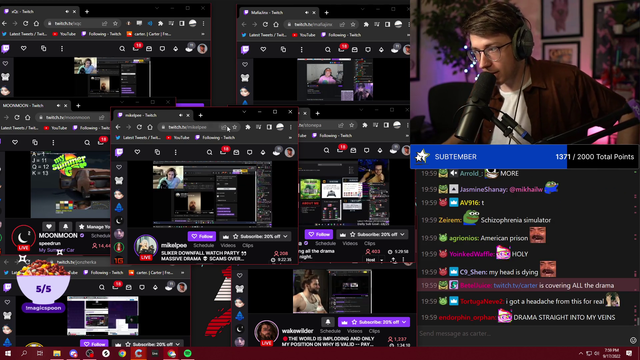Show hidden system tray icons

click(580, 353)
